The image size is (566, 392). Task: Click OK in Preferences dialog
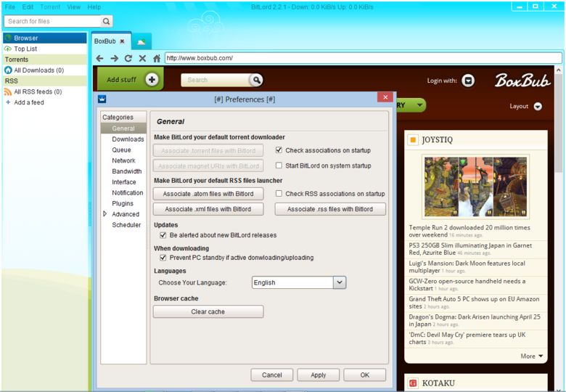[364, 375]
